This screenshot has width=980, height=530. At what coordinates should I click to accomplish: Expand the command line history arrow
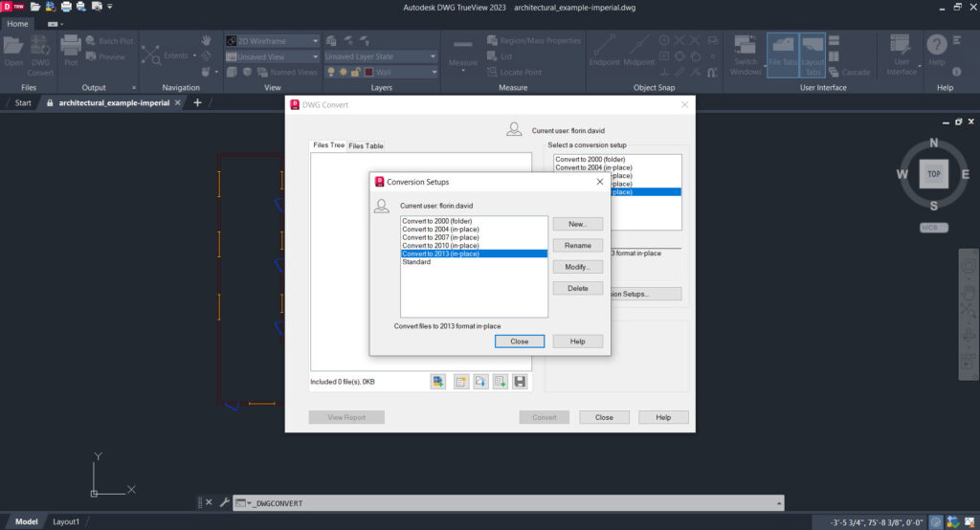(x=779, y=503)
